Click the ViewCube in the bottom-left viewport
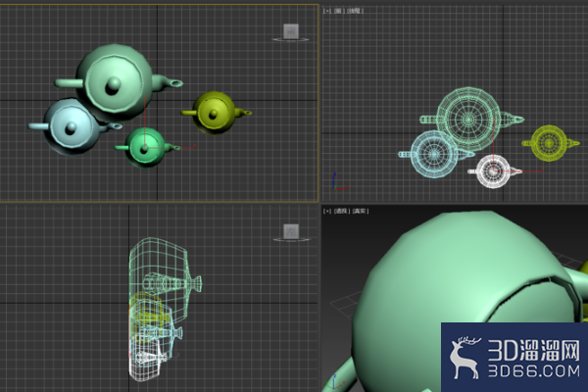The width and height of the screenshot is (588, 392). [291, 231]
